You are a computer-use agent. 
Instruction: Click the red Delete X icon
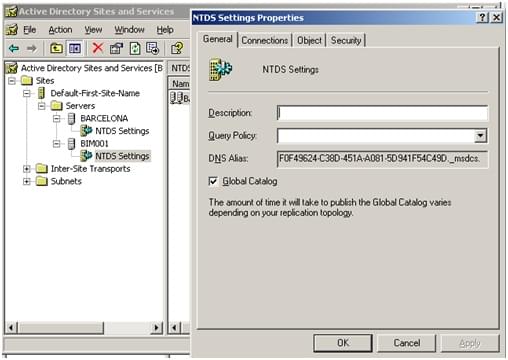click(x=98, y=48)
